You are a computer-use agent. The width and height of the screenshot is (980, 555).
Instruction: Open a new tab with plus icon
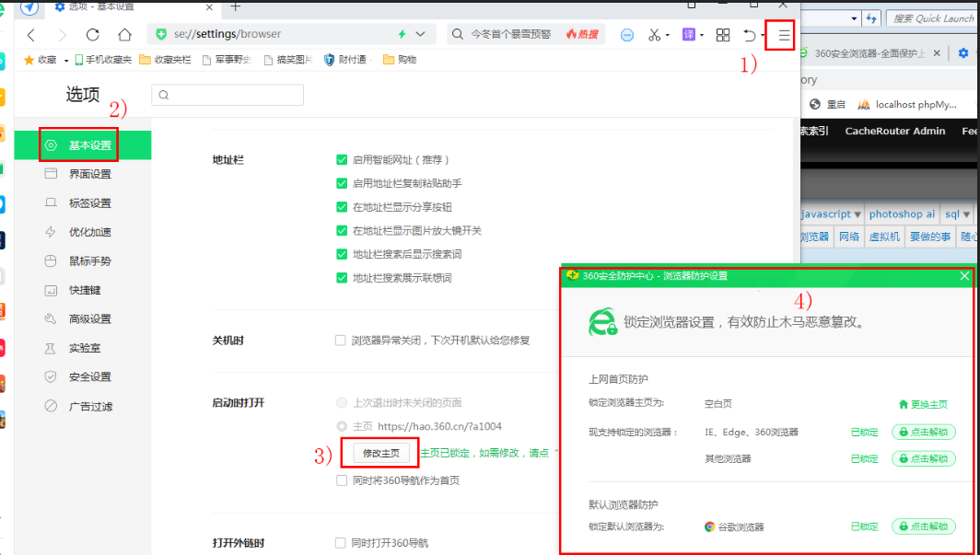236,6
